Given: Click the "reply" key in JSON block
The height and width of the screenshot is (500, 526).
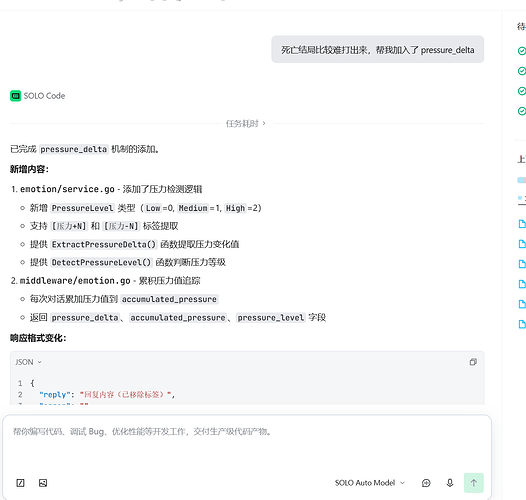Looking at the screenshot, I should pyautogui.click(x=55, y=395).
